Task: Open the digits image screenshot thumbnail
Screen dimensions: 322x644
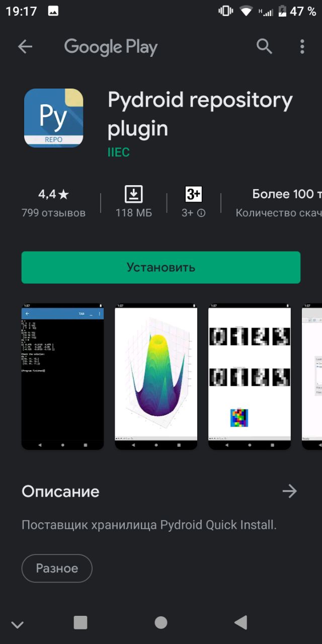Action: pos(250,376)
